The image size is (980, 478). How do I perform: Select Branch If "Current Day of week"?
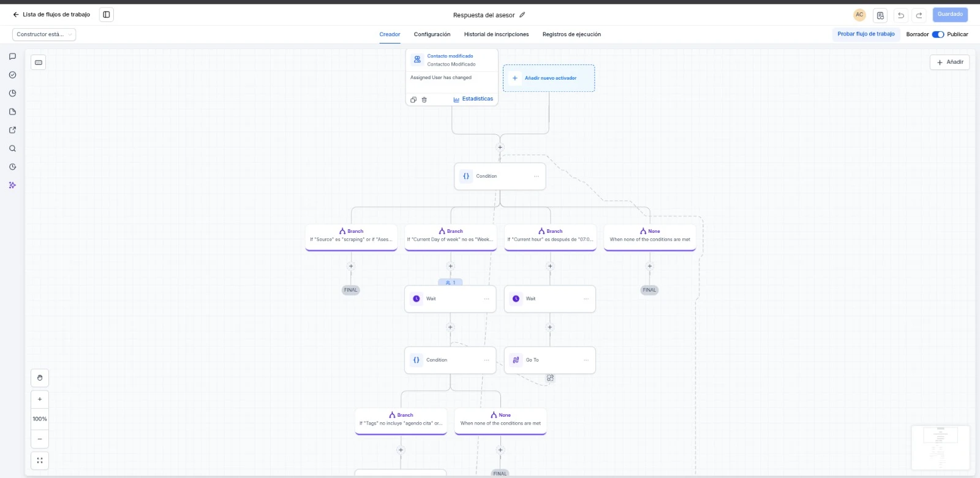[x=450, y=237]
